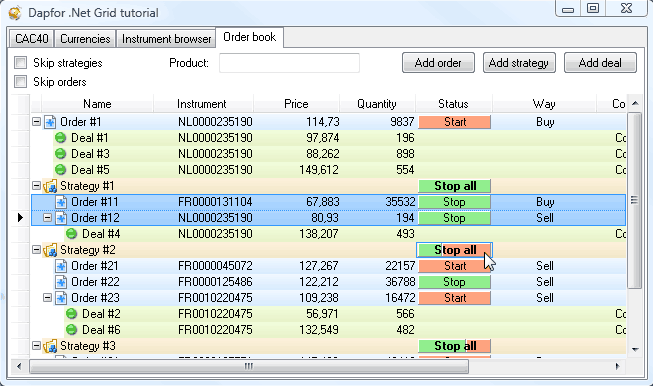653x386 pixels.
Task: Click the Order #22 document icon
Action: (x=61, y=282)
